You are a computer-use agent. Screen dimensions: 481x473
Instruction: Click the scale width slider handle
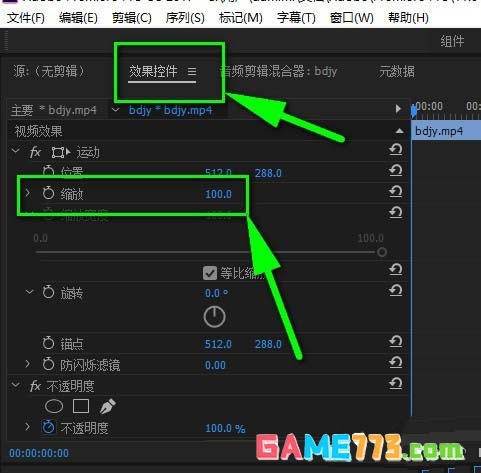[382, 252]
